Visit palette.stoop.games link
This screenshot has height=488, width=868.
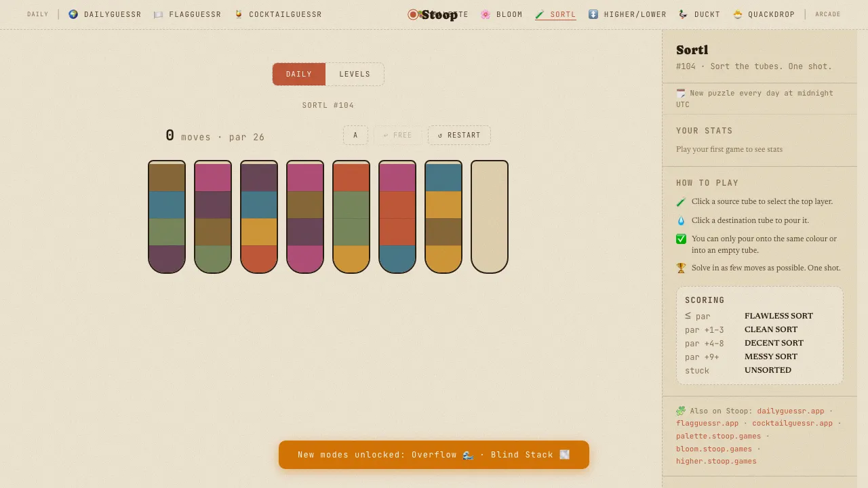pos(718,436)
